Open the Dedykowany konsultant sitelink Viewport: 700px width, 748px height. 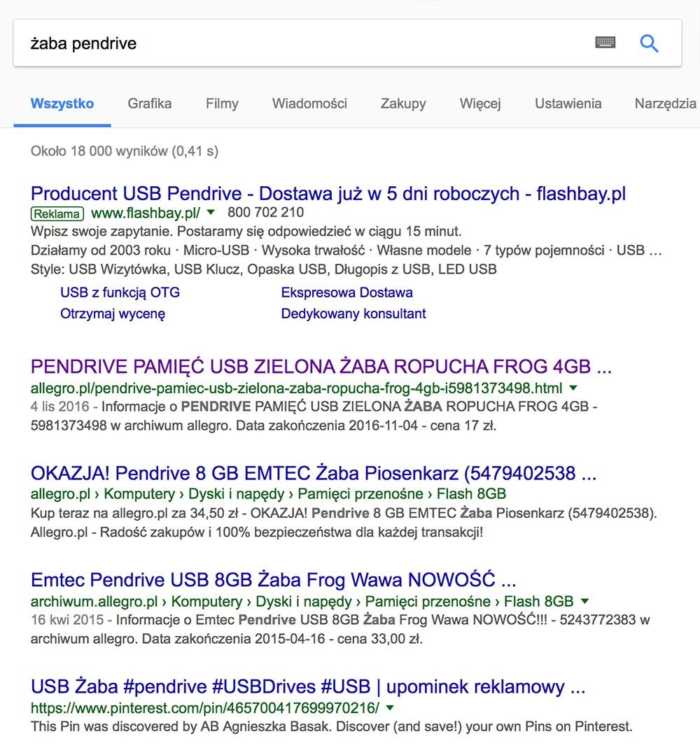point(353,313)
